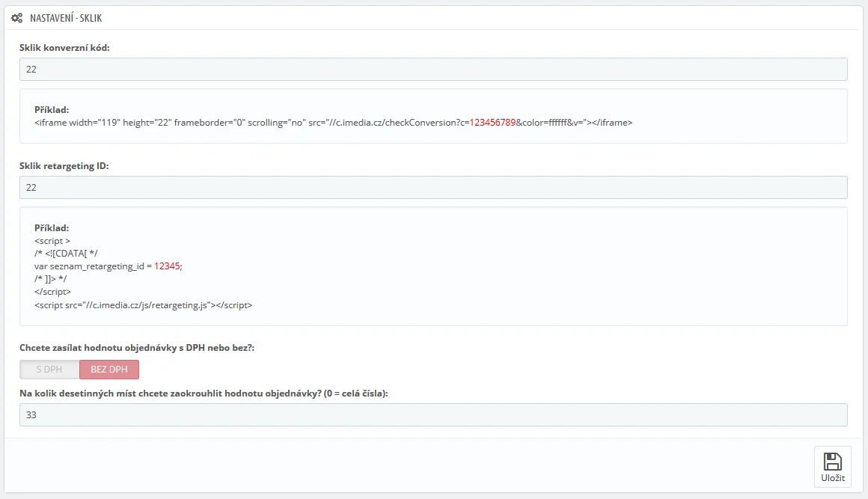This screenshot has width=868, height=499.
Task: Click the Příklad heading above the iframe code
Action: click(x=52, y=109)
